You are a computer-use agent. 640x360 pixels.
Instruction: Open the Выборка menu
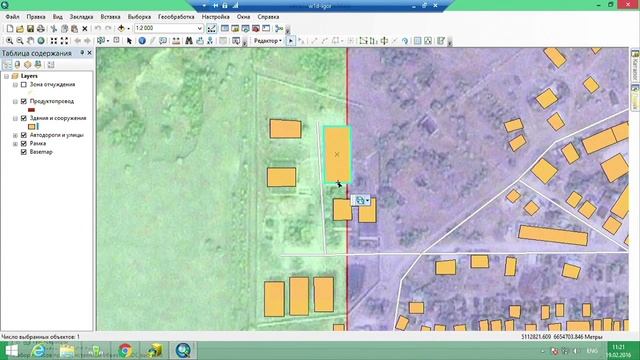pos(139,17)
